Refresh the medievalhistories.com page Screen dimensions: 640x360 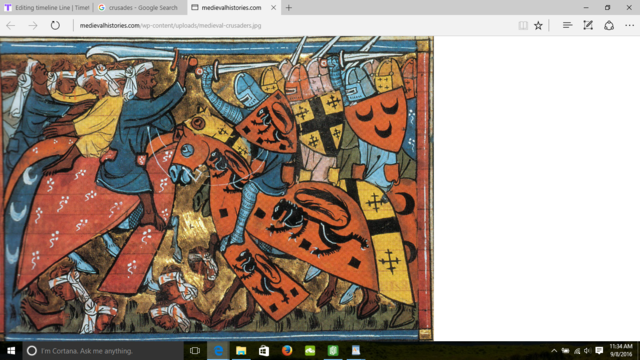pos(55,25)
